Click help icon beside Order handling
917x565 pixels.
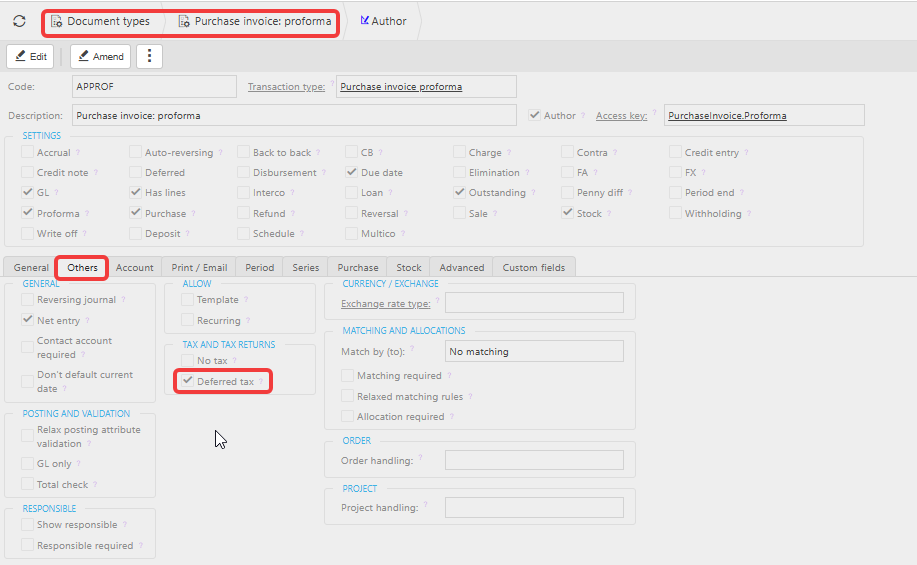(420, 457)
